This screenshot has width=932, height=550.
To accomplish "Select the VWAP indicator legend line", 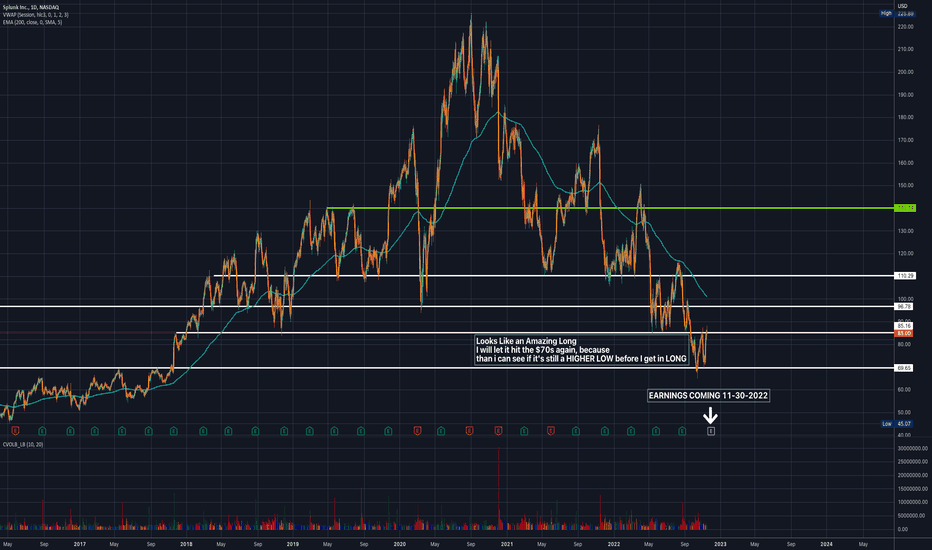I will click(x=36, y=15).
